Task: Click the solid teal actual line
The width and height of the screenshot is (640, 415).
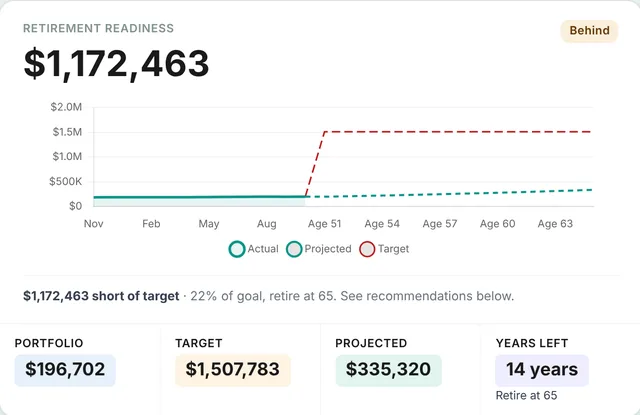Action: [199, 197]
